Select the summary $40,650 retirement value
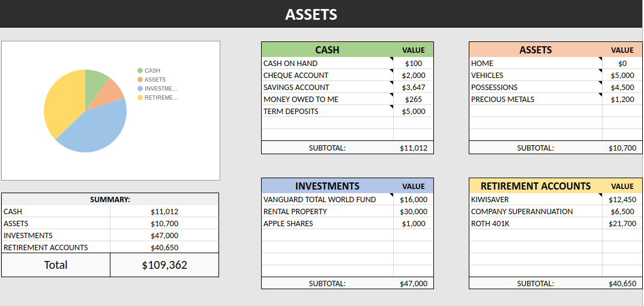This screenshot has height=306, width=644. tap(164, 247)
